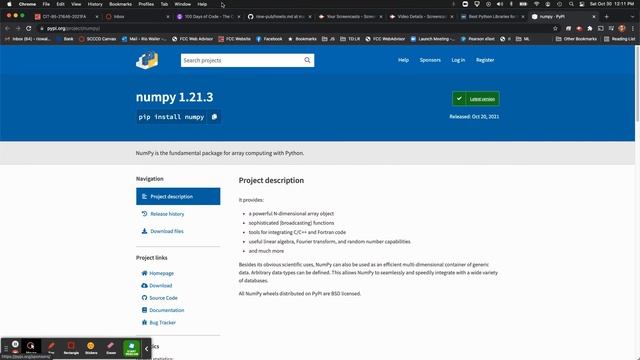Collapse the recording toolbar chevron
Screen dimensions: 640x360
point(146,349)
